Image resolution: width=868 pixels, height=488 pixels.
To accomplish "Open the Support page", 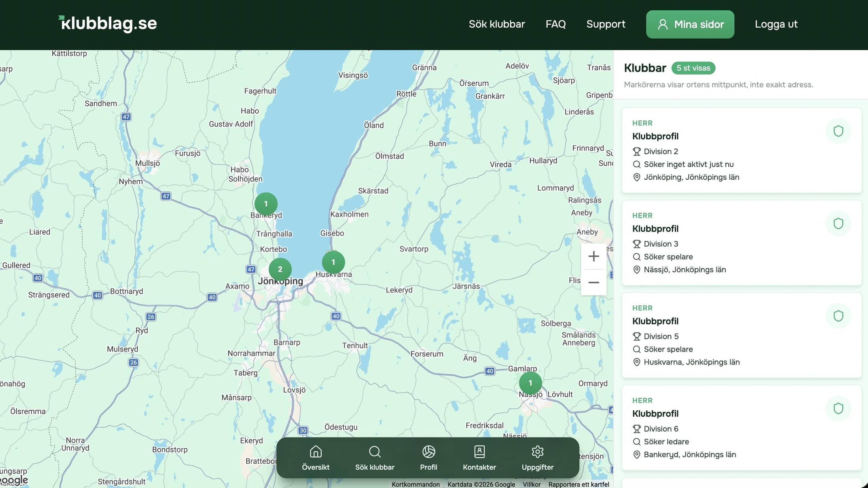I will (606, 24).
